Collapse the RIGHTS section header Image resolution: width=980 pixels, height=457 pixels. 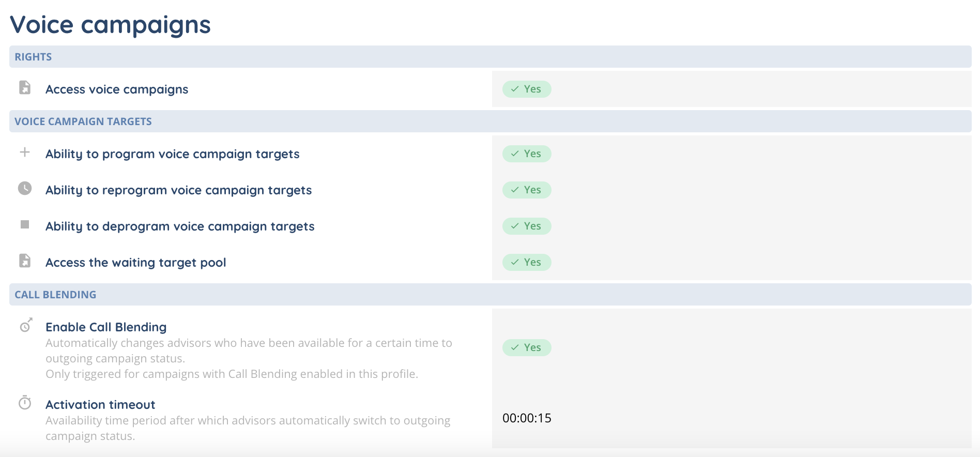[33, 57]
